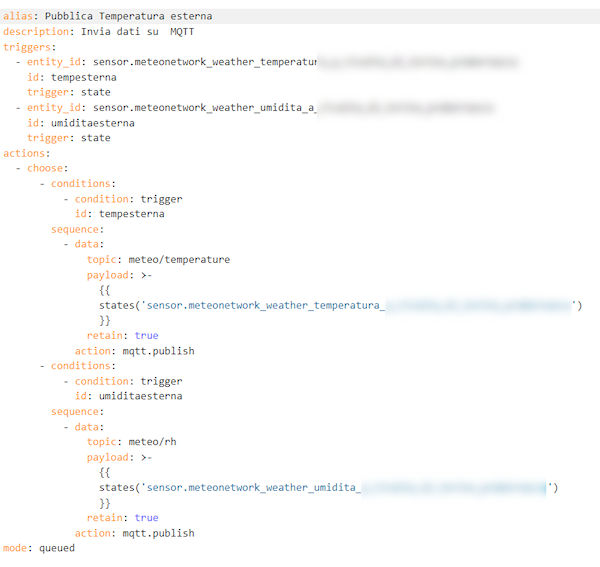Click the 'choose:' key
This screenshot has width=600, height=567.
click(45, 168)
